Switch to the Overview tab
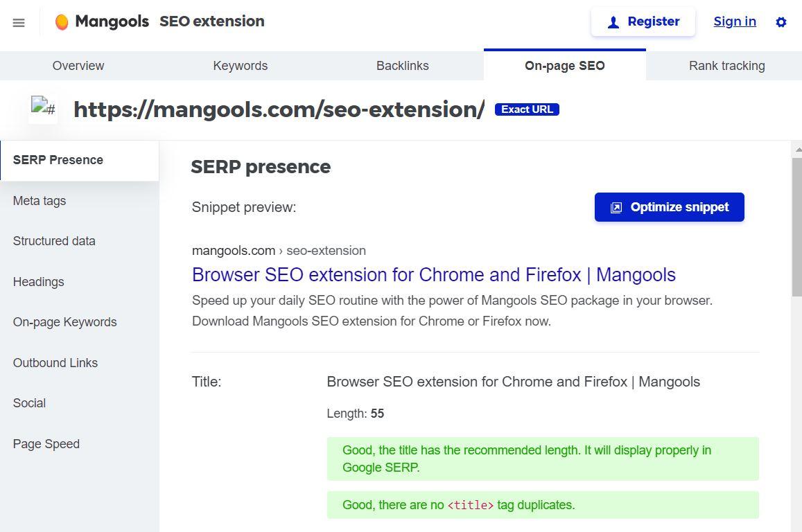Viewport: 802px width, 532px height. coord(78,65)
